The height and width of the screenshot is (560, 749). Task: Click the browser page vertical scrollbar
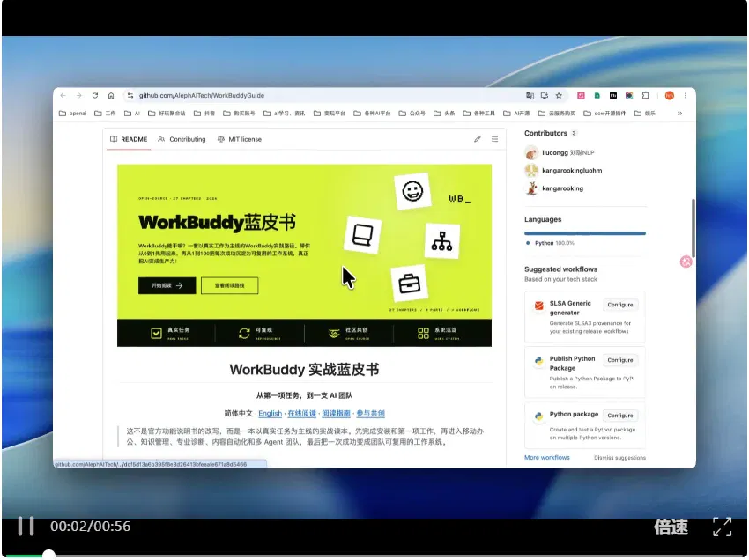(x=693, y=229)
